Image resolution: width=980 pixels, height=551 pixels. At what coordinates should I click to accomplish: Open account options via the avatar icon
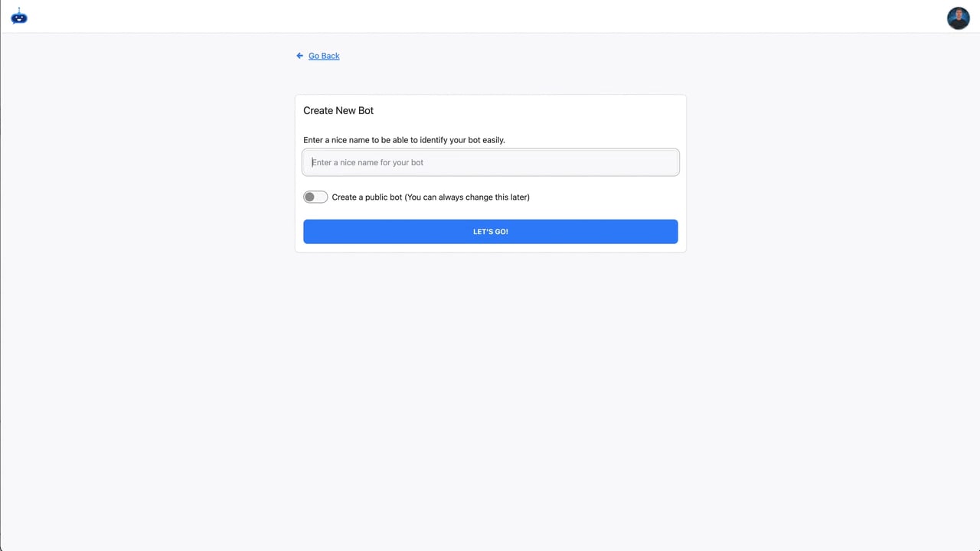958,18
